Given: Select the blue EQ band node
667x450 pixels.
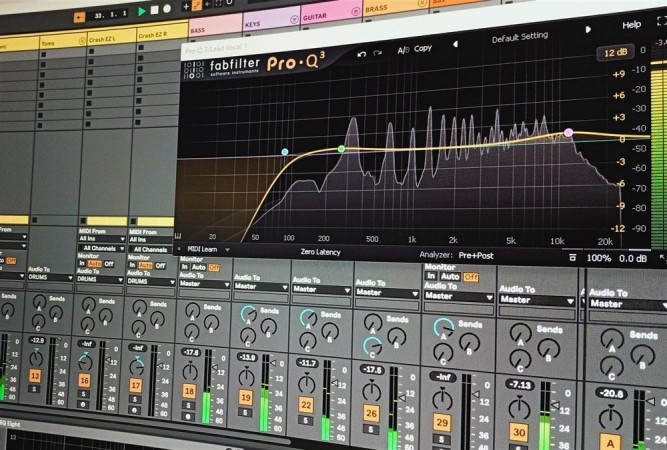Looking at the screenshot, I should pyautogui.click(x=285, y=151).
